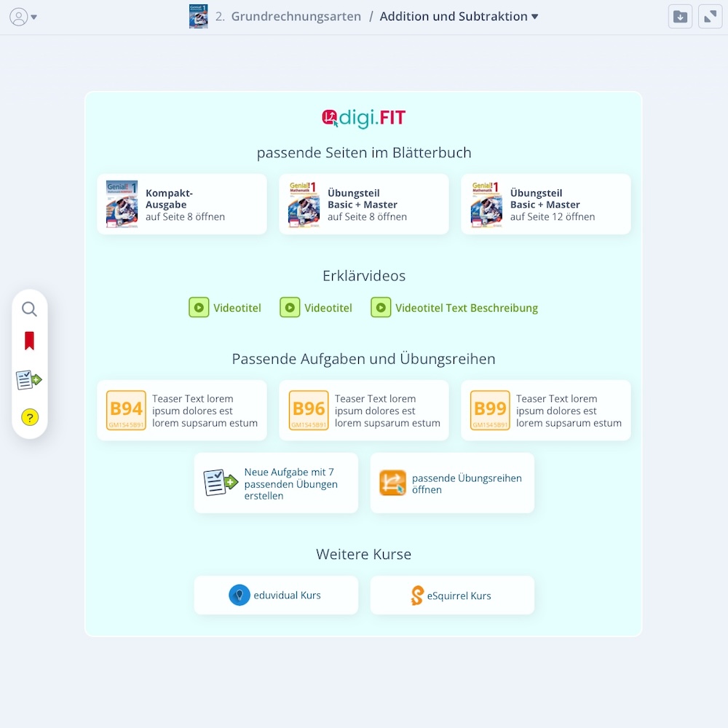Click the red bookmark icon in the sidebar

pos(29,339)
